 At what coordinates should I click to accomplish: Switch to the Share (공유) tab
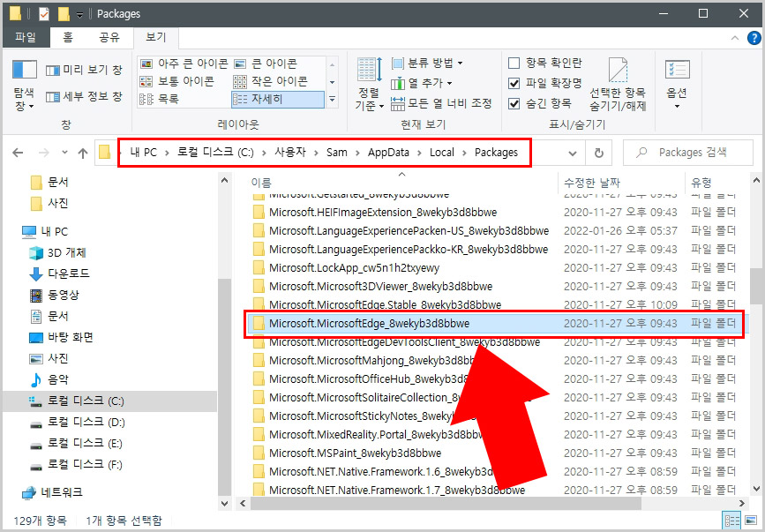(109, 37)
